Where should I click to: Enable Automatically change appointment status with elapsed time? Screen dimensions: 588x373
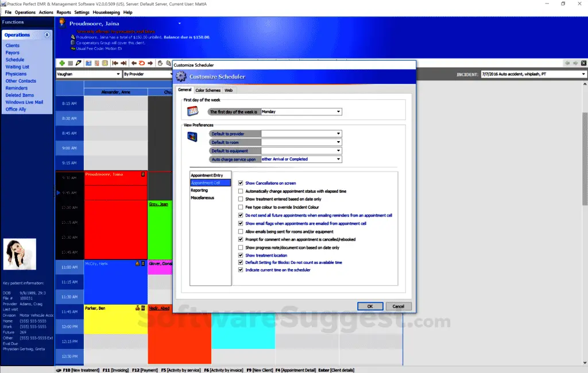pyautogui.click(x=241, y=191)
